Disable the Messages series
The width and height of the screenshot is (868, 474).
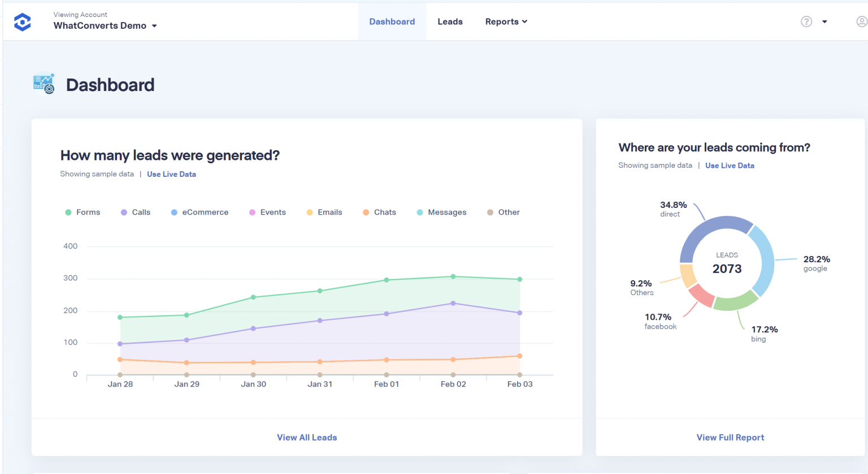[x=441, y=212]
